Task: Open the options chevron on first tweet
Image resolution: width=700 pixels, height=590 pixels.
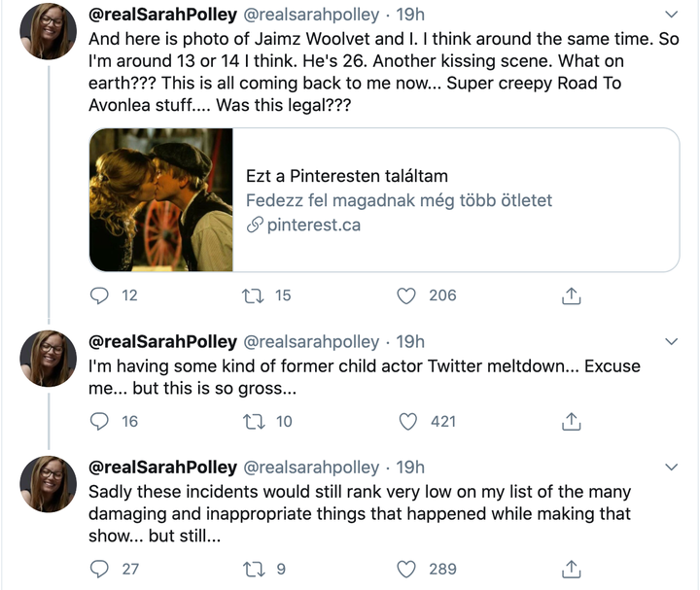Action: click(672, 15)
